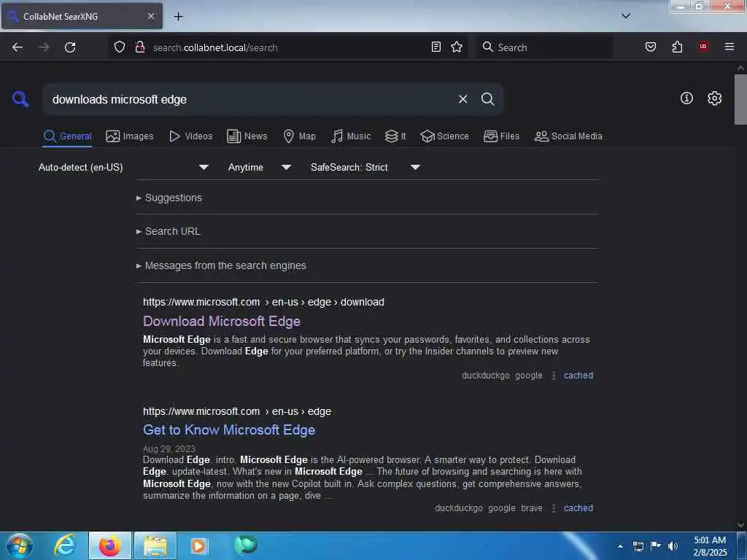Click the Action Center flag icon
747x560 pixels.
pyautogui.click(x=656, y=545)
